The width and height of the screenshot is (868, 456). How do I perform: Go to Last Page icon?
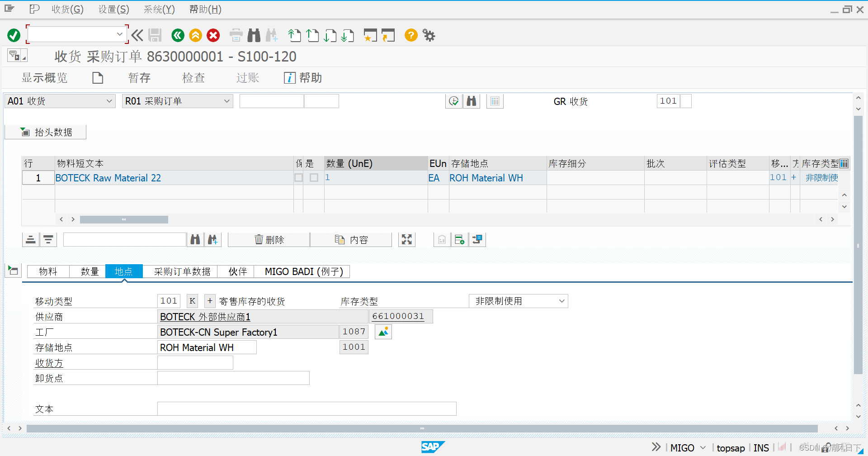coord(348,35)
